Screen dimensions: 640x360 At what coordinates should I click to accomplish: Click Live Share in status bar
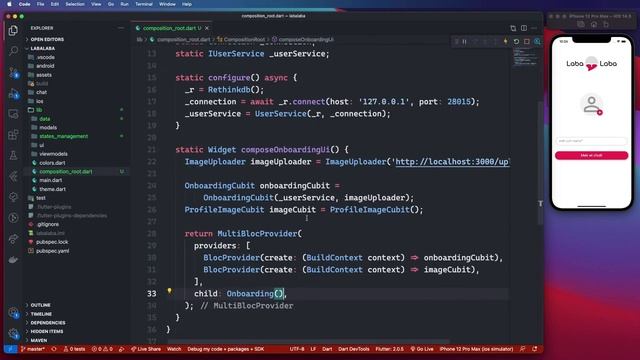(x=146, y=349)
